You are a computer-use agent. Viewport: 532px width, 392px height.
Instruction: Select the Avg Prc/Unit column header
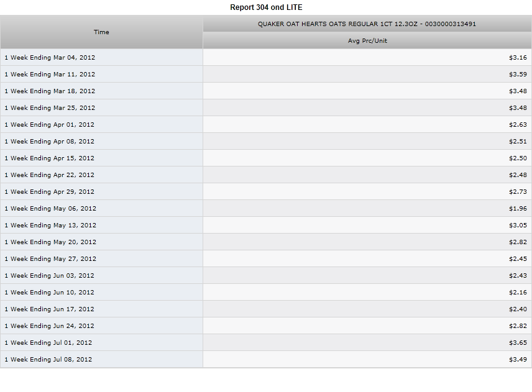coord(367,41)
